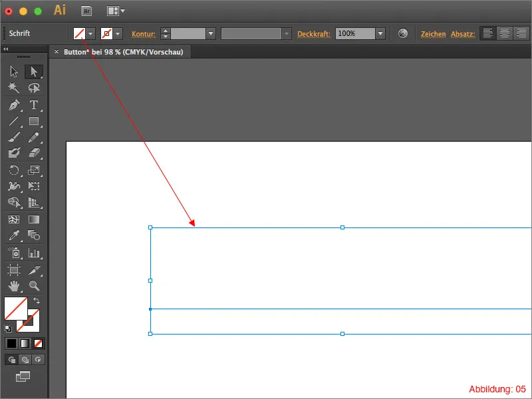This screenshot has height=399, width=532.
Task: Enable Draw Inside mode
Action: point(38,359)
